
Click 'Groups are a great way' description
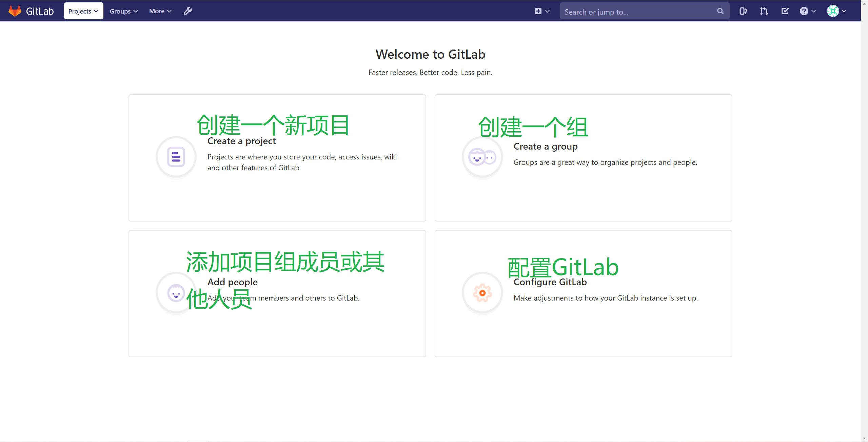(605, 162)
